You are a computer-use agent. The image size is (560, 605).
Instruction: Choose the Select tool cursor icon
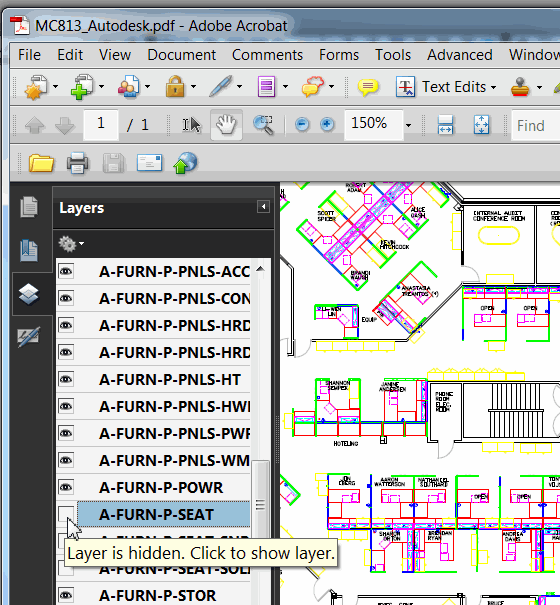[192, 125]
